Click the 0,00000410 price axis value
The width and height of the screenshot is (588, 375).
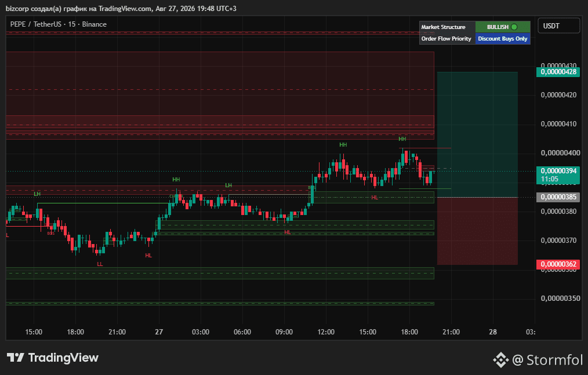558,124
